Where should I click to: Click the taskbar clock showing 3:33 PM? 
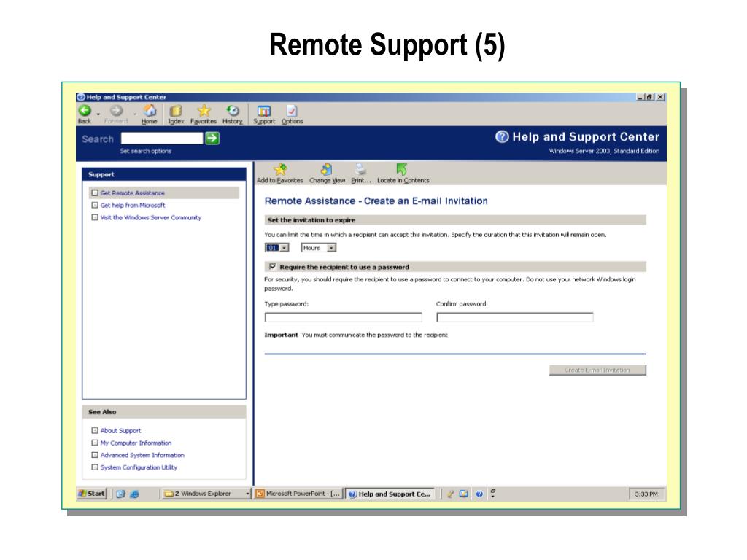(x=646, y=494)
